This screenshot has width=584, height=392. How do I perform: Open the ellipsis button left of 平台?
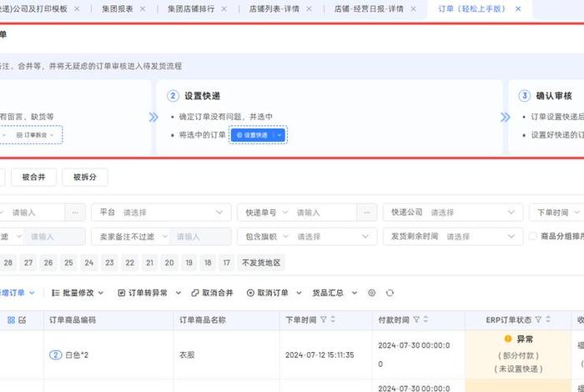(x=75, y=213)
